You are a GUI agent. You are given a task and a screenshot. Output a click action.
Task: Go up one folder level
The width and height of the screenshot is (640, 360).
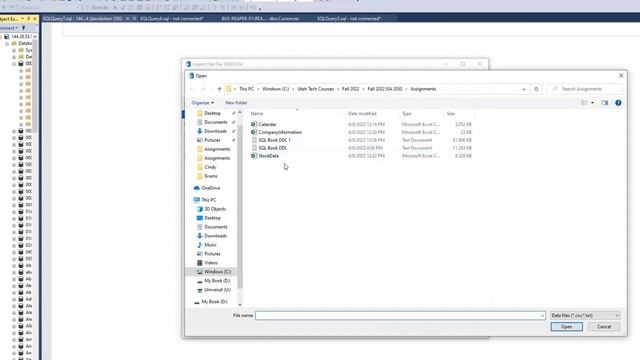coord(219,89)
